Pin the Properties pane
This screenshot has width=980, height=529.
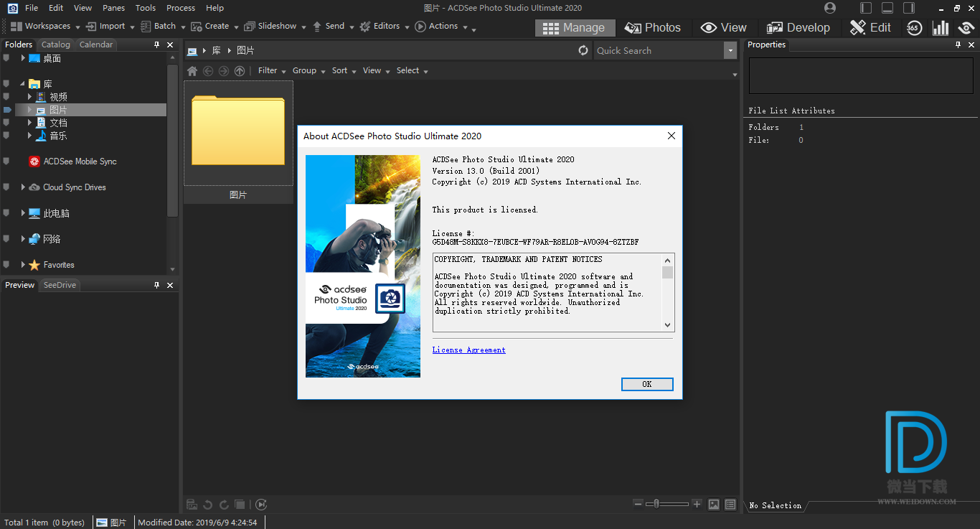(x=958, y=45)
